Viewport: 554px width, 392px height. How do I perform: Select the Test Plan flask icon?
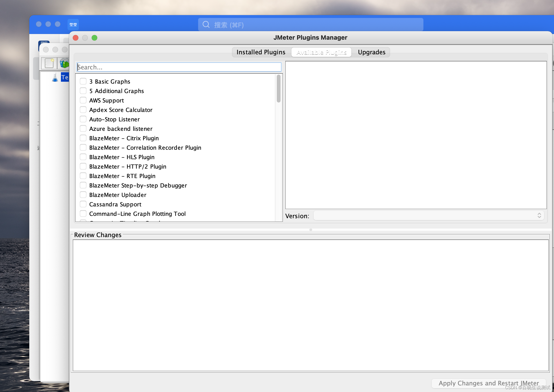(x=55, y=77)
